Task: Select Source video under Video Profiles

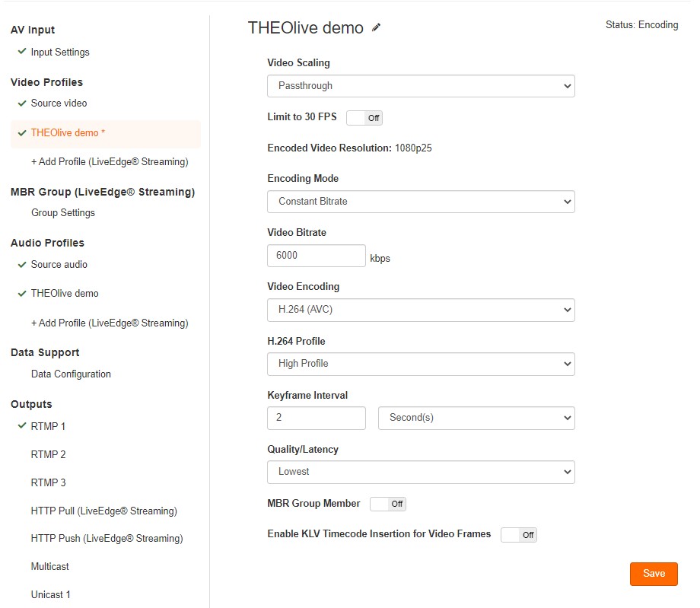Action: click(59, 103)
